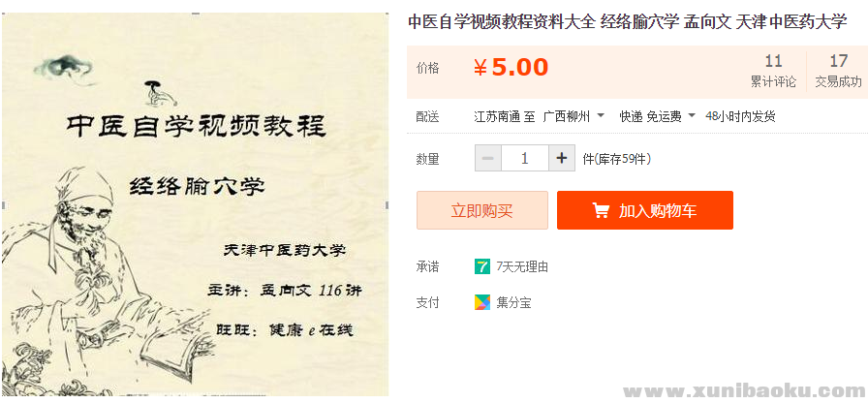This screenshot has height=403, width=868.
Task: View the 交易成功 successful transactions count
Action: (838, 71)
